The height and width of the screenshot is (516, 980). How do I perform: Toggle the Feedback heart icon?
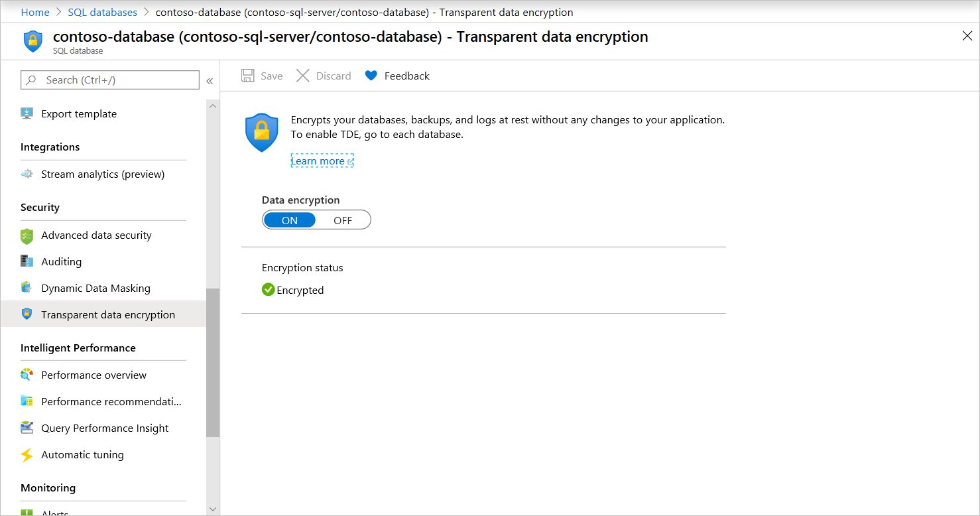[371, 75]
